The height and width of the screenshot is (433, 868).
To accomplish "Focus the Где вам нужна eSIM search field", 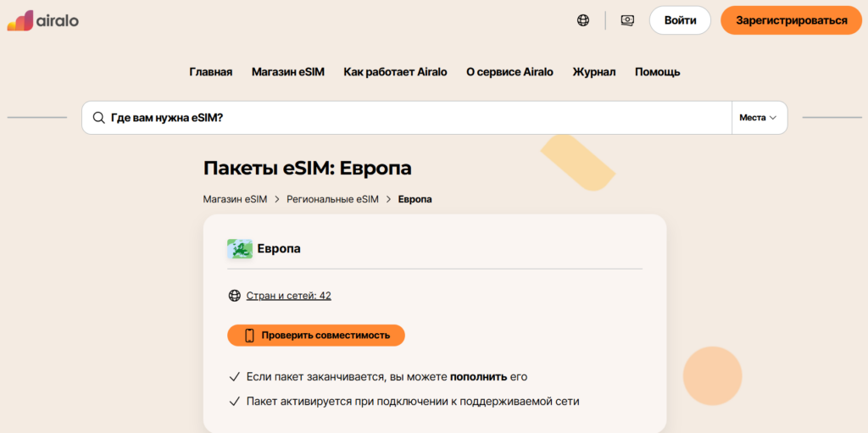I will (407, 118).
